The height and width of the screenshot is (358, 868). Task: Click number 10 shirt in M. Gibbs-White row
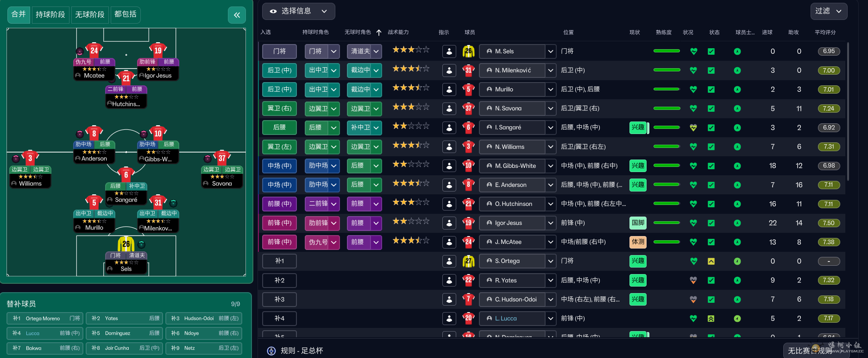click(468, 166)
